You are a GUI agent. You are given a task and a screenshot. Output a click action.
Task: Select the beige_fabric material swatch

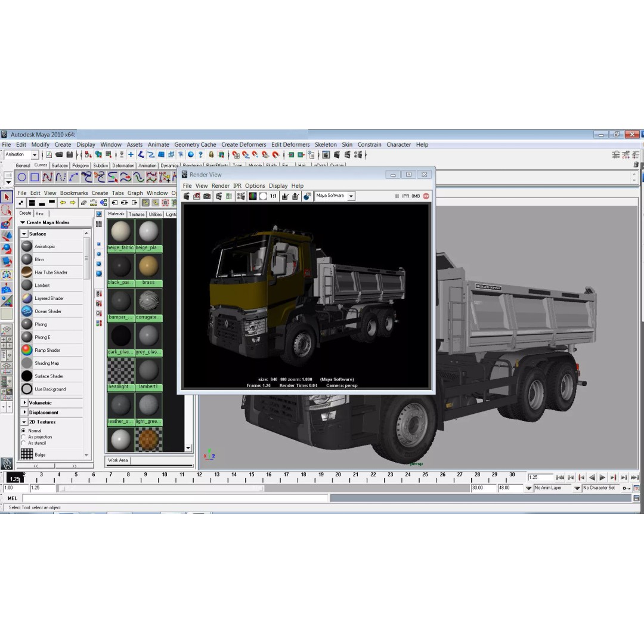click(x=120, y=235)
